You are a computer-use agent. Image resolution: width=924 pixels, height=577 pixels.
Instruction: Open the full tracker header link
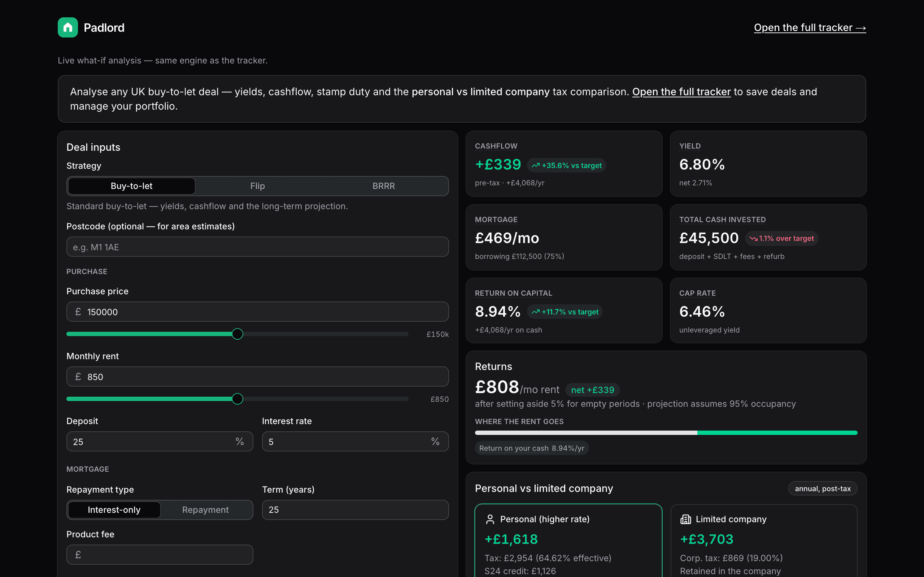point(810,27)
